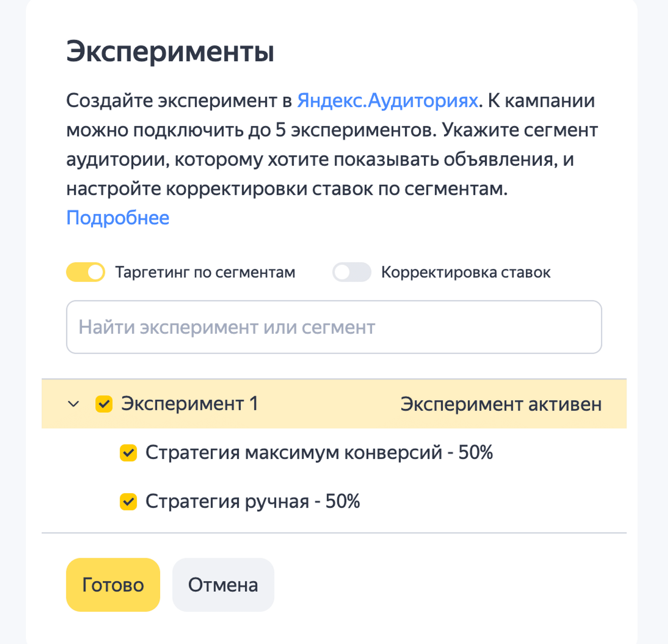Click the Эксперимент активен status text
The height and width of the screenshot is (644, 668).
tap(501, 404)
